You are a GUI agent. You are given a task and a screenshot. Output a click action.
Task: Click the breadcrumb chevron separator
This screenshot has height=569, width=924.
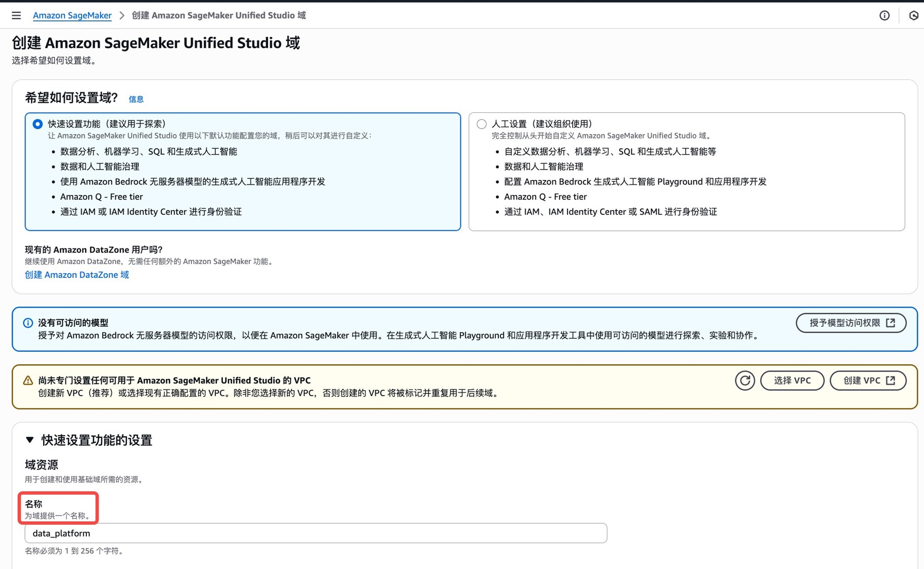[122, 16]
